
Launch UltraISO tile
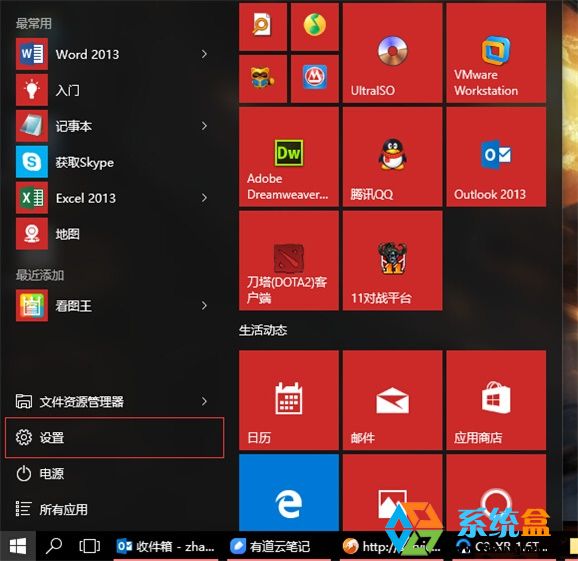coord(392,53)
